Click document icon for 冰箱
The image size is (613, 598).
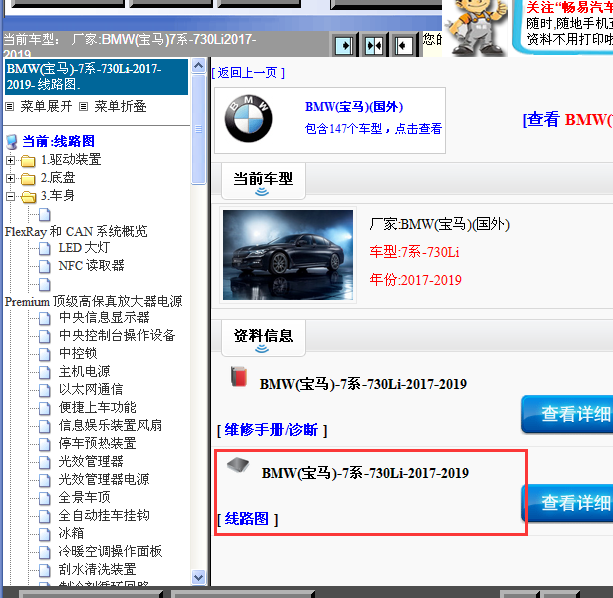click(x=45, y=534)
